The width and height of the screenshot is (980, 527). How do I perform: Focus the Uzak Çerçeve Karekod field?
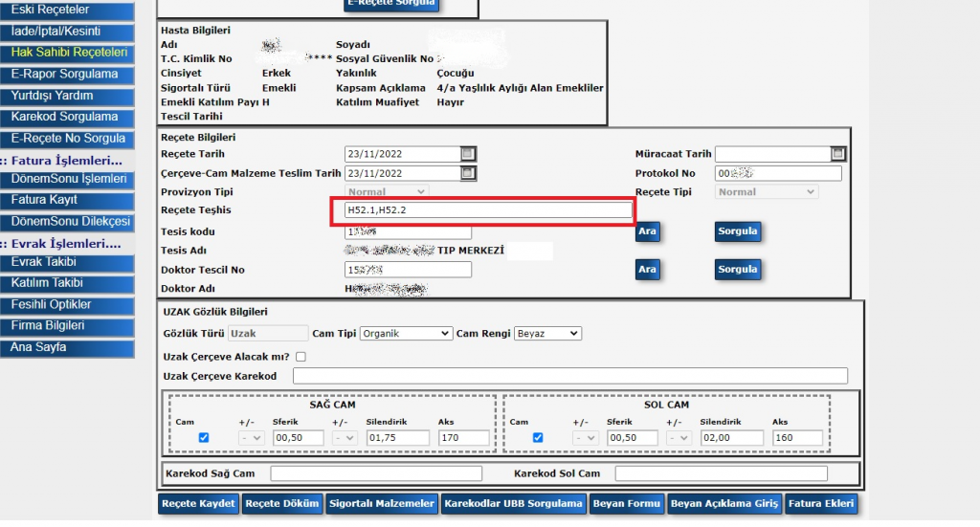pyautogui.click(x=570, y=376)
